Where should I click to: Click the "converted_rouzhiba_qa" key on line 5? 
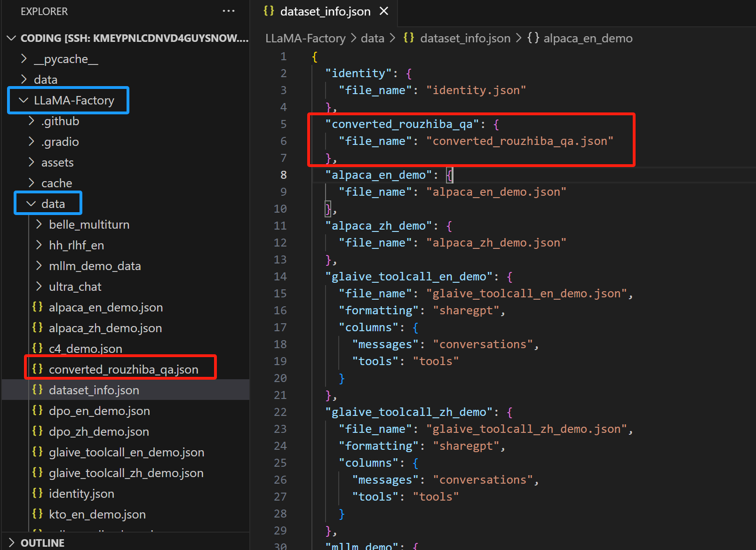pyautogui.click(x=402, y=124)
